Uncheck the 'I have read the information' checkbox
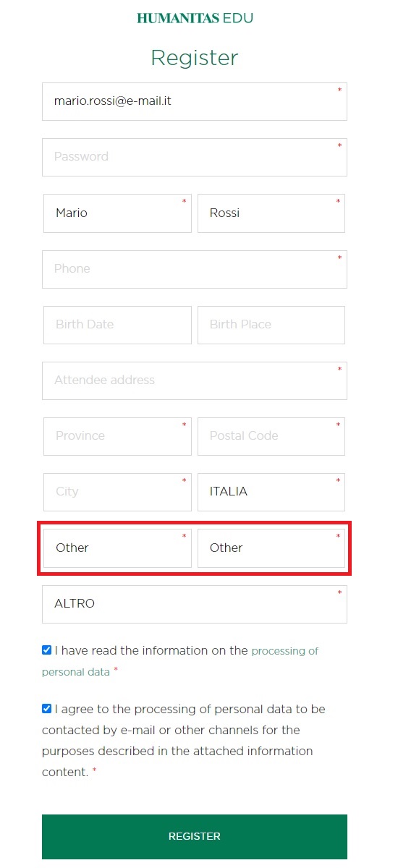This screenshot has width=398, height=868. point(47,650)
